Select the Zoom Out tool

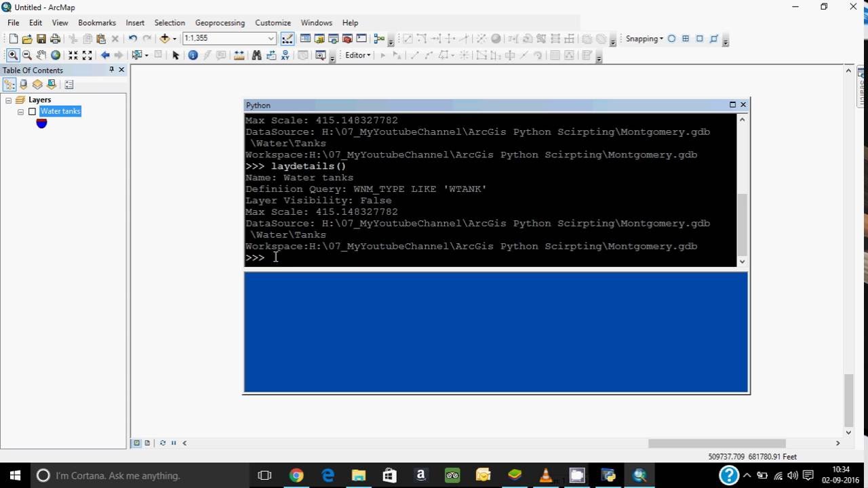pos(27,55)
